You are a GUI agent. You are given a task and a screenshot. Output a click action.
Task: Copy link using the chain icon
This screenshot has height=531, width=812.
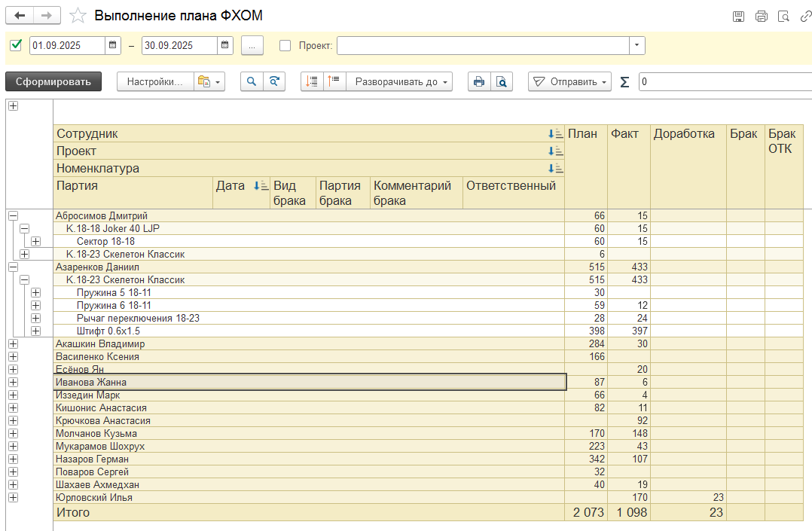805,17
